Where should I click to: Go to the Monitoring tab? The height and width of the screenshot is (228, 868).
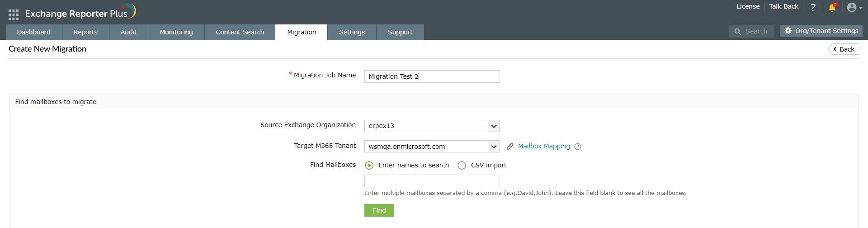(x=176, y=32)
